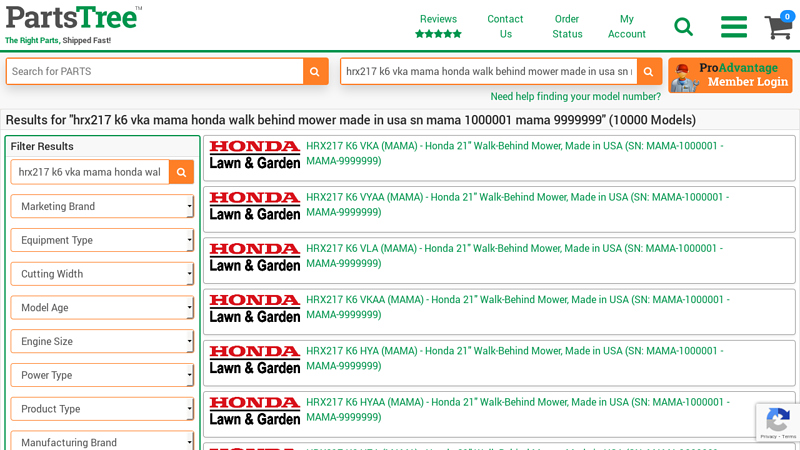Click Honda logo on HRX217 K6 VLA row
Image resolution: width=800 pixels, height=450 pixels.
(x=255, y=258)
